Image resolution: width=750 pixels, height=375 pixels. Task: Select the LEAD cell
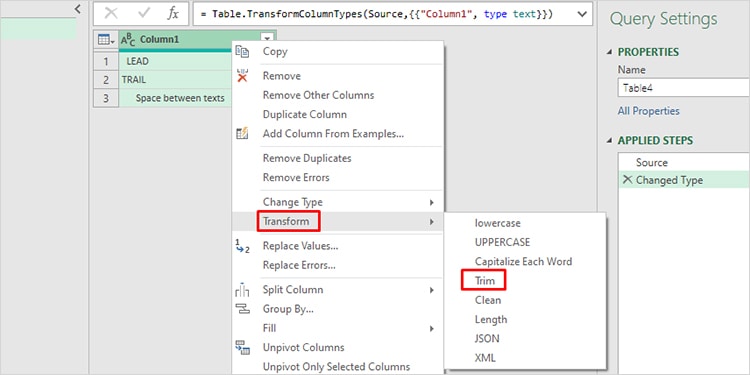[175, 61]
